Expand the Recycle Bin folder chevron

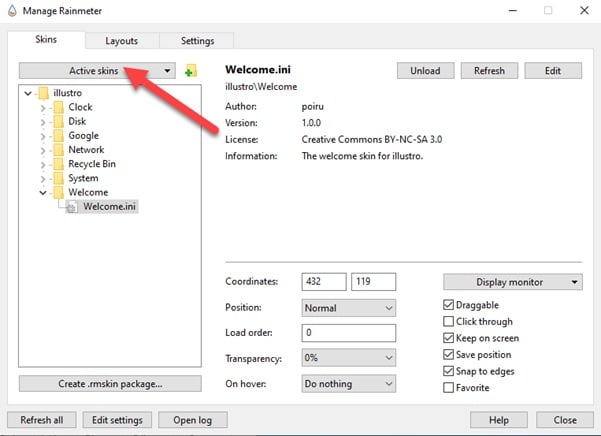point(43,165)
